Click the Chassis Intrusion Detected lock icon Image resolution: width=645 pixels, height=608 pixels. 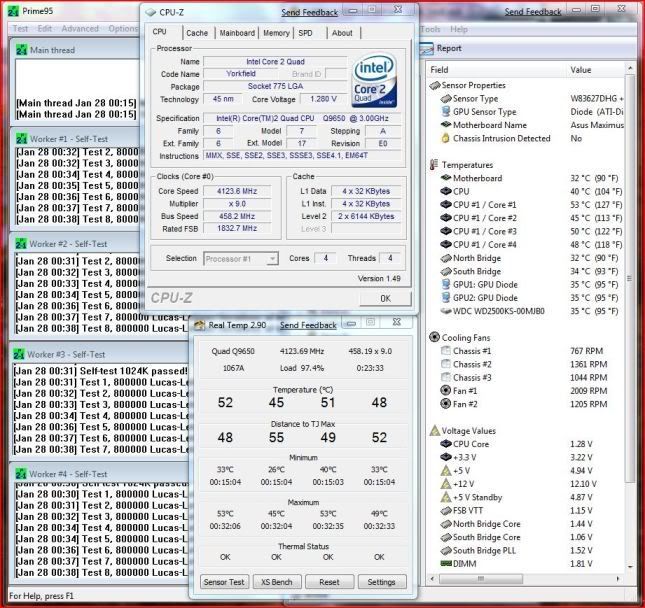(445, 138)
